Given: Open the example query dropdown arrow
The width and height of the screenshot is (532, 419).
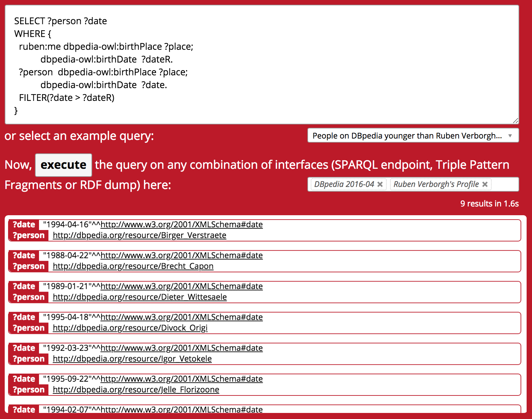Looking at the screenshot, I should click(x=510, y=136).
